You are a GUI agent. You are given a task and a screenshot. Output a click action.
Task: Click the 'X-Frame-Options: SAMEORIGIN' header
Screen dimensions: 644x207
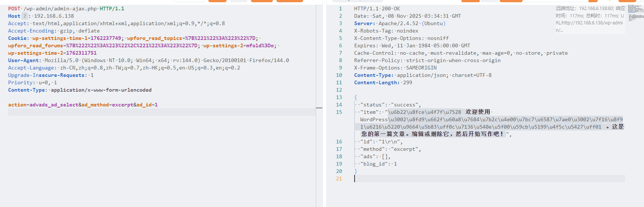395,68
